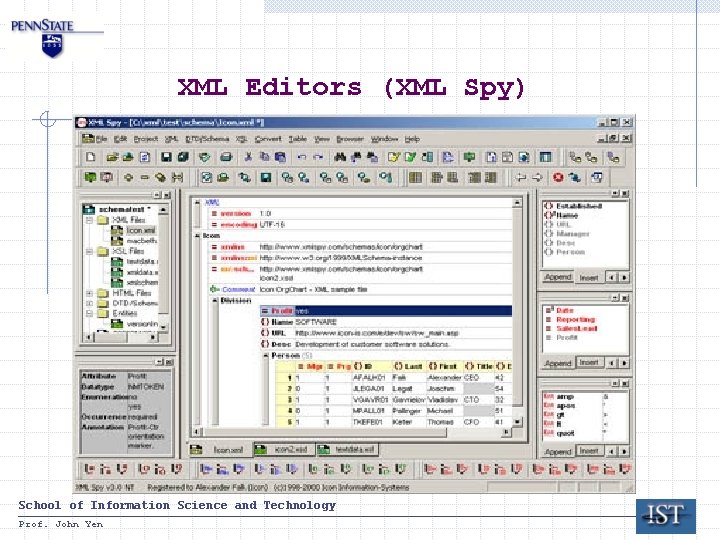This screenshot has width=720, height=540.
Task: Click Insert in the attributes panel
Action: point(589,363)
